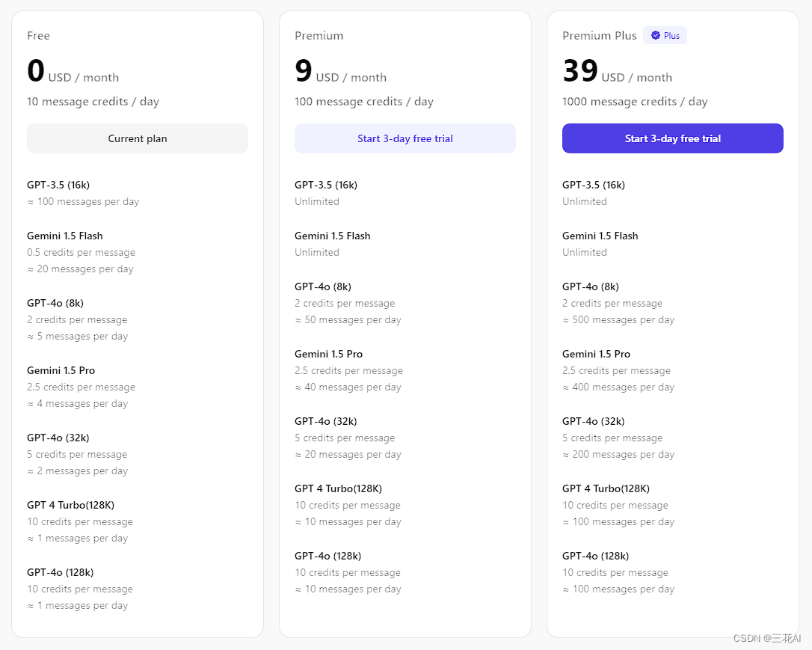
Task: Click '≈ 200 messages per day' in Premium Plus
Action: point(619,454)
